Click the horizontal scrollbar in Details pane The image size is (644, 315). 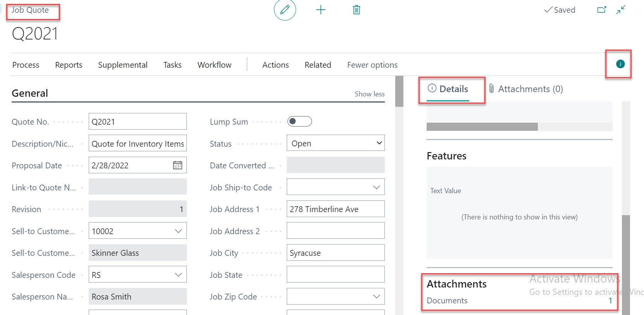[482, 127]
